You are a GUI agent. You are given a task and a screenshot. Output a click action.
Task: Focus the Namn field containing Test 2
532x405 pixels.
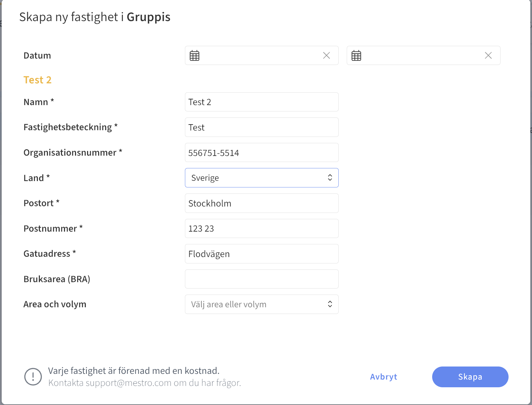tap(262, 102)
